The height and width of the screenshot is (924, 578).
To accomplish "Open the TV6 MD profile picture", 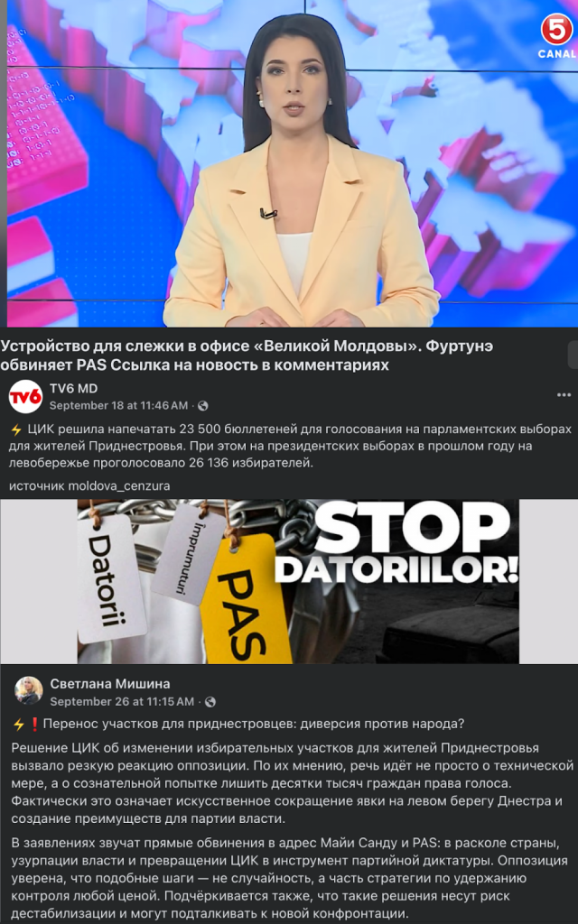I will point(26,397).
